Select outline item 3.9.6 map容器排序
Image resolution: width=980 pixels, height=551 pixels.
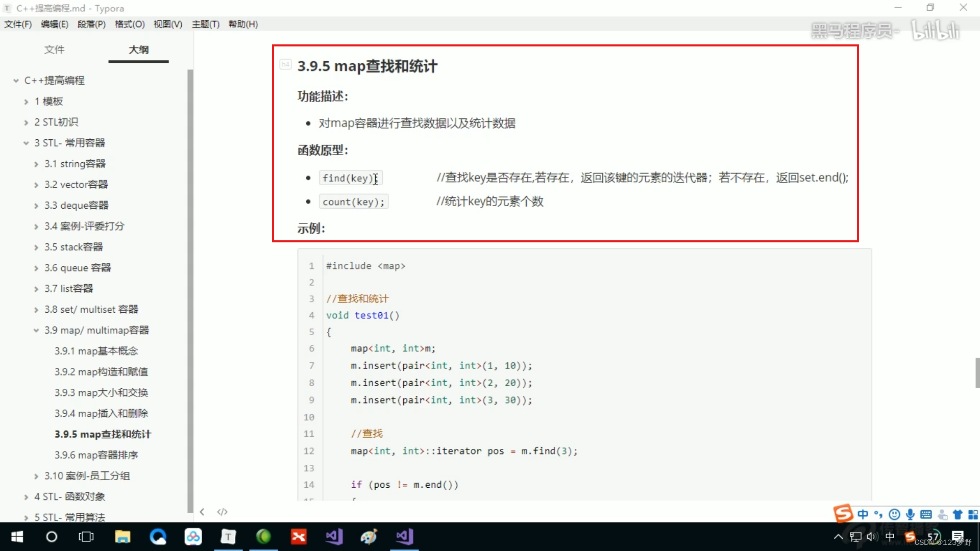[96, 455]
